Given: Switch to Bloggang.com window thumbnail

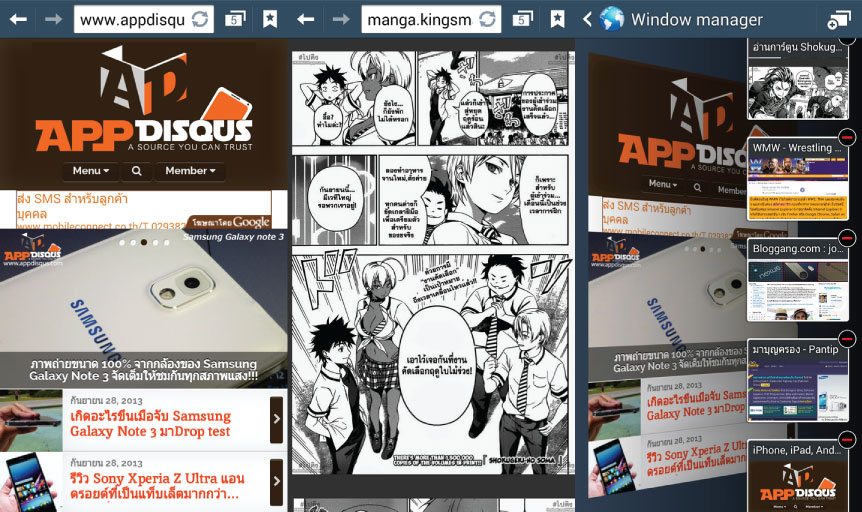Looking at the screenshot, I should click(x=798, y=280).
